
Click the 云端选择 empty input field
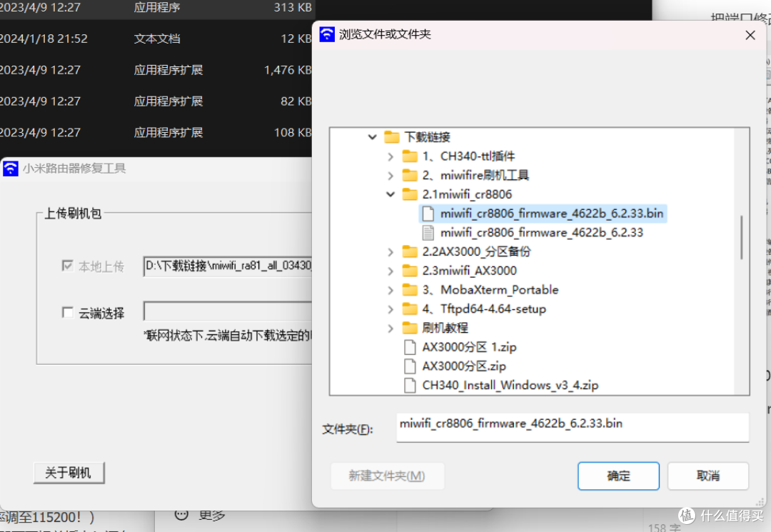click(228, 311)
